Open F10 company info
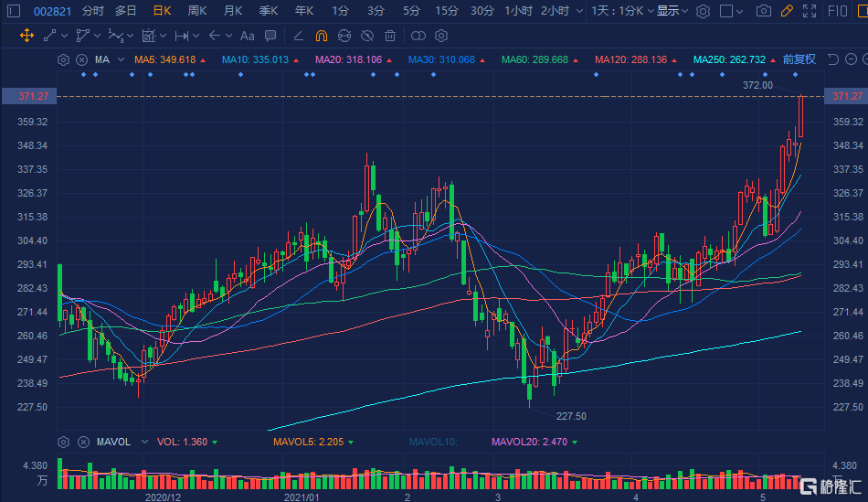The height and width of the screenshot is (502, 868). 836,11
